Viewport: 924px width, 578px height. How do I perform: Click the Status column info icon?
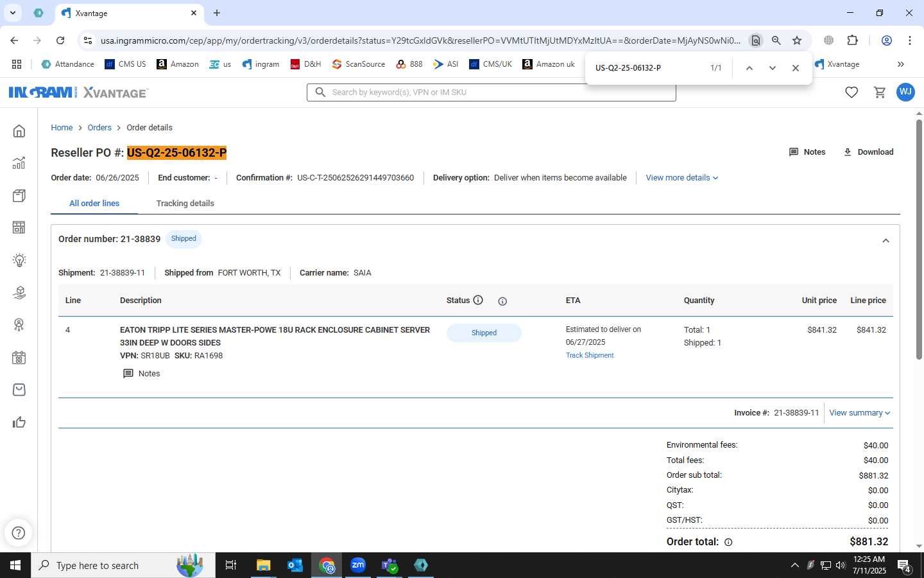(x=478, y=300)
